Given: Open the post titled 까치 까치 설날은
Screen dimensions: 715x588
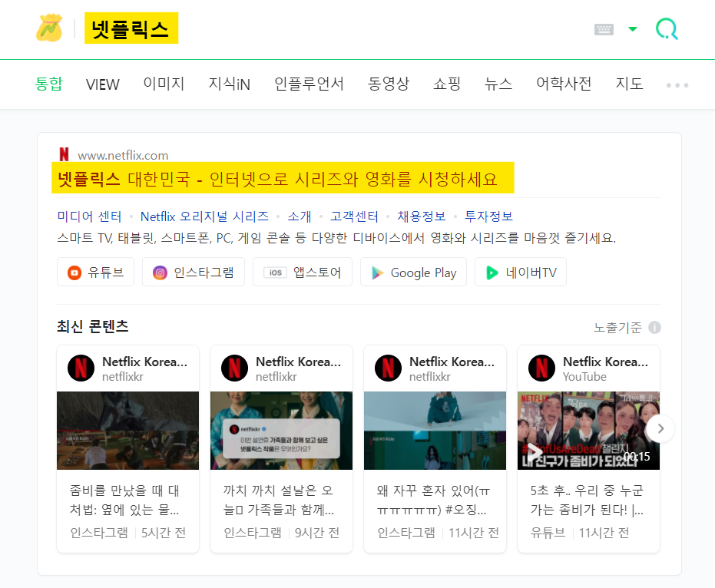Looking at the screenshot, I should 278,500.
